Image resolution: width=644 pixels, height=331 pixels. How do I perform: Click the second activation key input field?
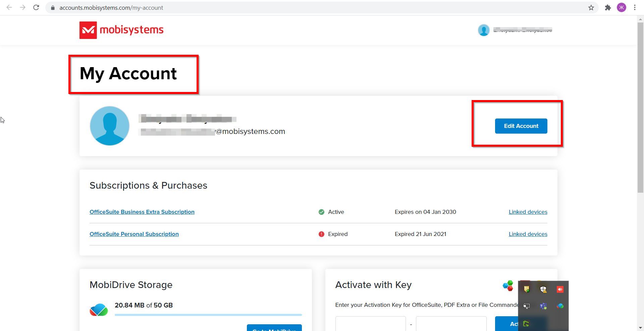point(451,324)
